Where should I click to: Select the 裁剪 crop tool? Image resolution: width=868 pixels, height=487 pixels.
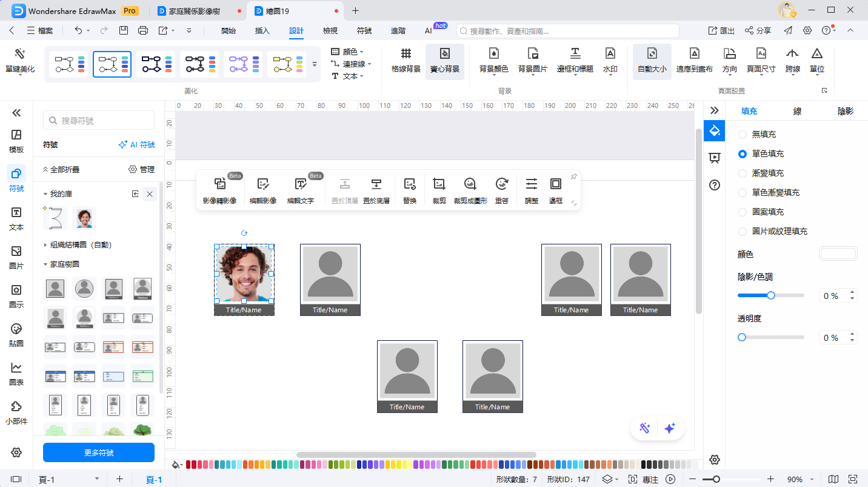coord(439,184)
